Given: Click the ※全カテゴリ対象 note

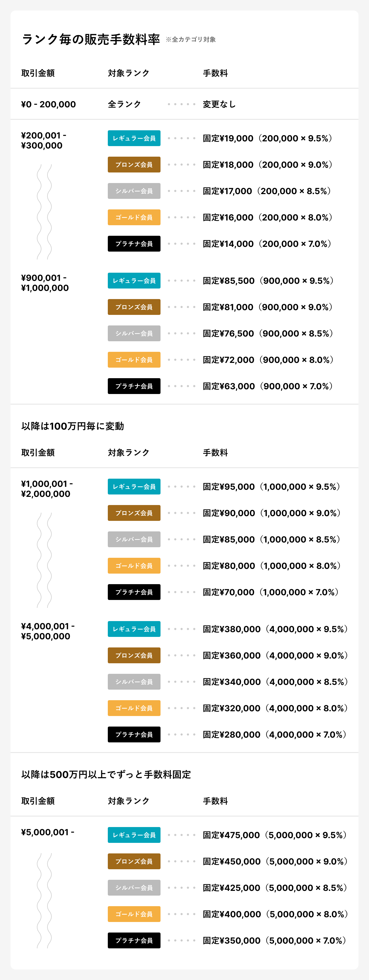Looking at the screenshot, I should tap(191, 40).
